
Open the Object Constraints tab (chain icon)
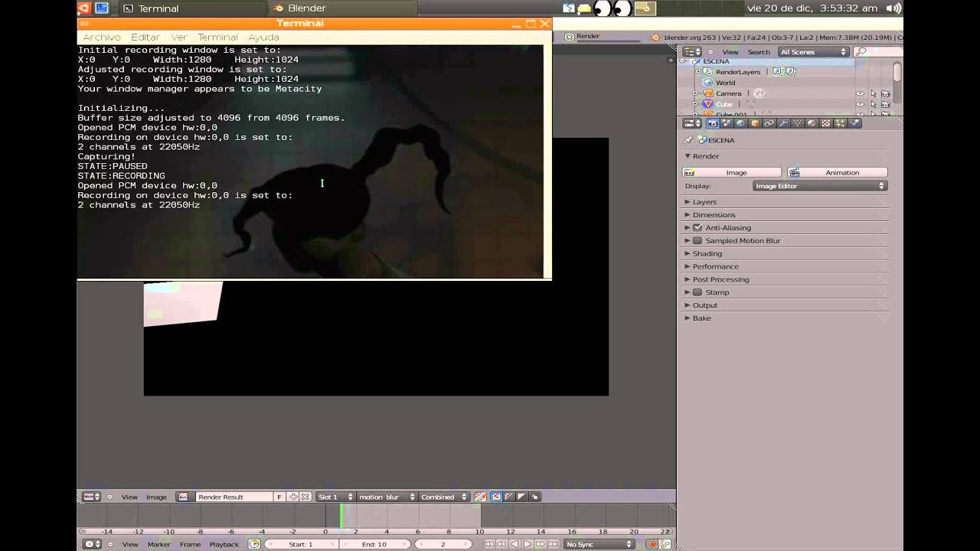coord(769,123)
